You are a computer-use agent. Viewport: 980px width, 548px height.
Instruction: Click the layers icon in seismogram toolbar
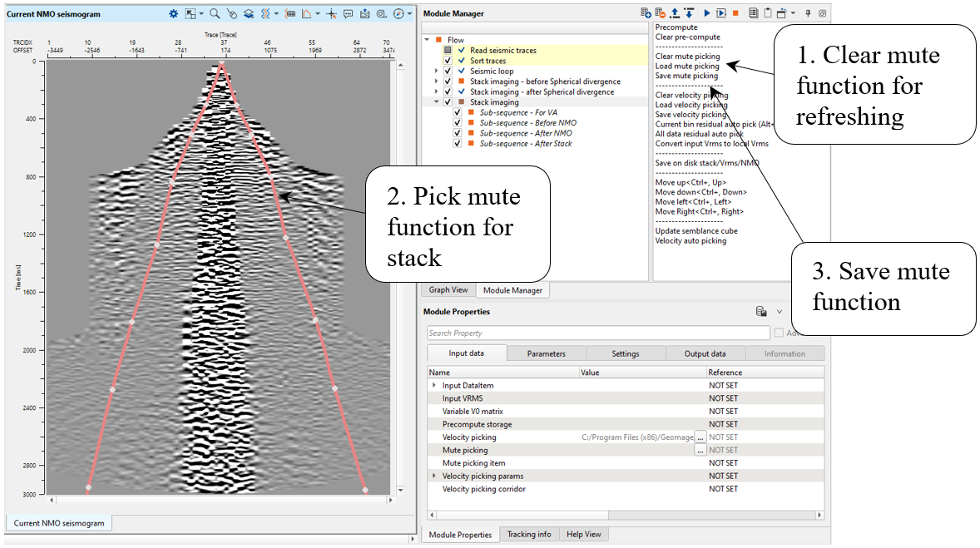[x=249, y=13]
